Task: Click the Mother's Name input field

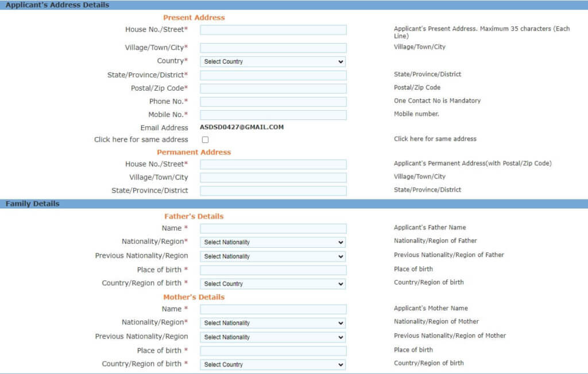Action: pyautogui.click(x=273, y=309)
